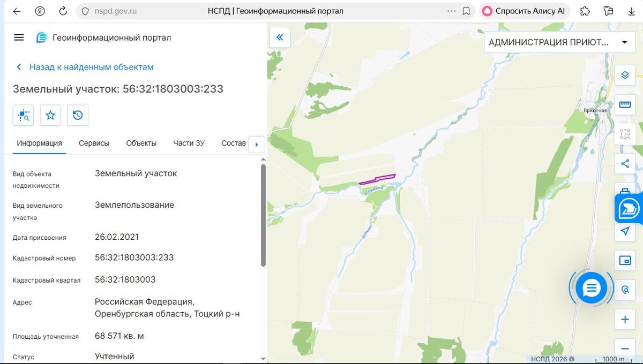Go back with the browser back arrow
The width and height of the screenshot is (643, 364).
pos(17,11)
